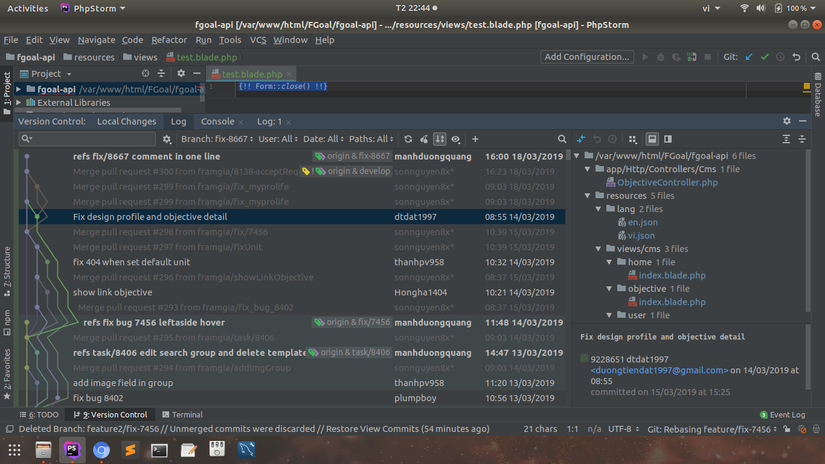Toggle show details pane button
825x464 pixels.
[652, 139]
